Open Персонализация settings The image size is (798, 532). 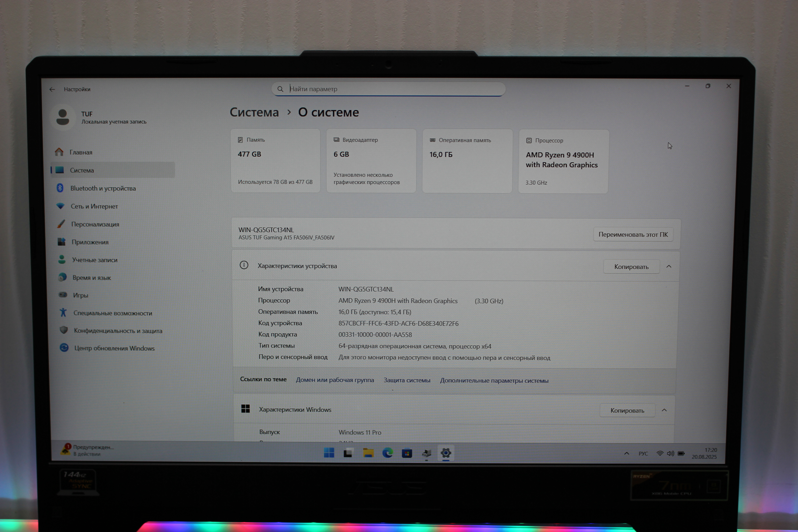pyautogui.click(x=95, y=224)
